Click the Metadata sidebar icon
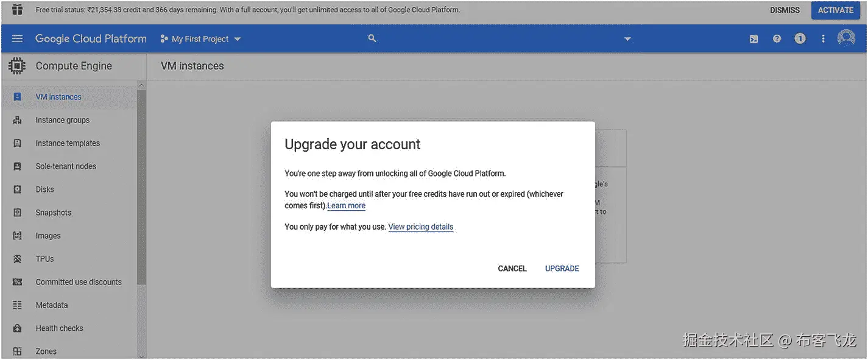 (x=17, y=305)
